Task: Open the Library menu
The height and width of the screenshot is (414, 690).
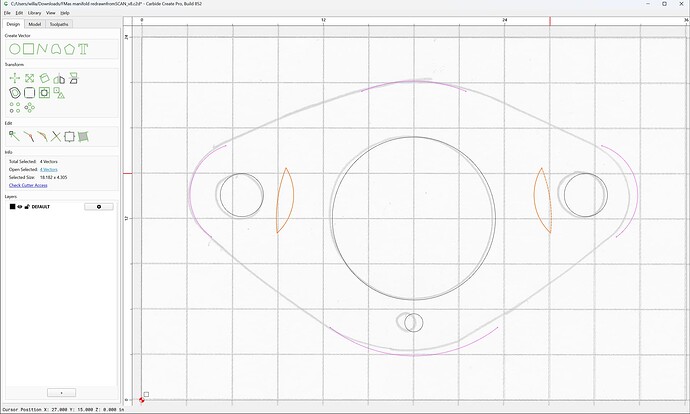Action: (34, 13)
